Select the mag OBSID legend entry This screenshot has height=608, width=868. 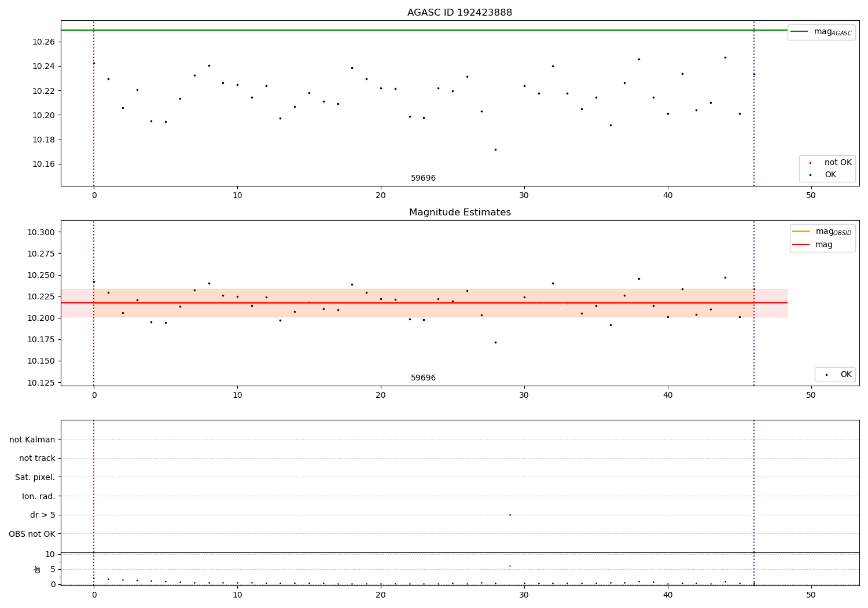[x=822, y=232]
